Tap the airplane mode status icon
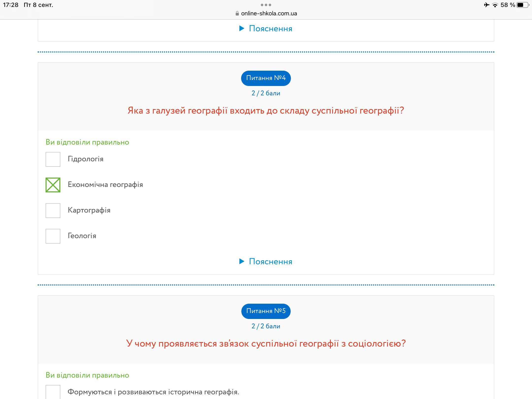This screenshot has width=532, height=399. pyautogui.click(x=486, y=5)
